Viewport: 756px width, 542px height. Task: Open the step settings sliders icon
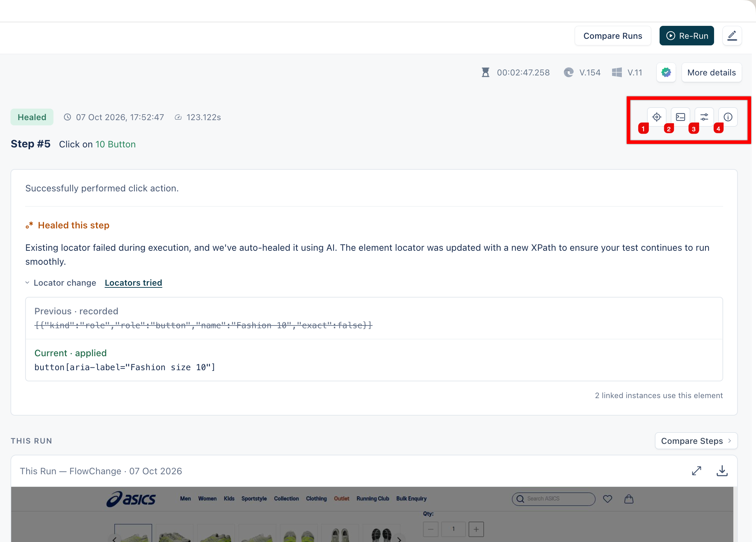(x=704, y=117)
